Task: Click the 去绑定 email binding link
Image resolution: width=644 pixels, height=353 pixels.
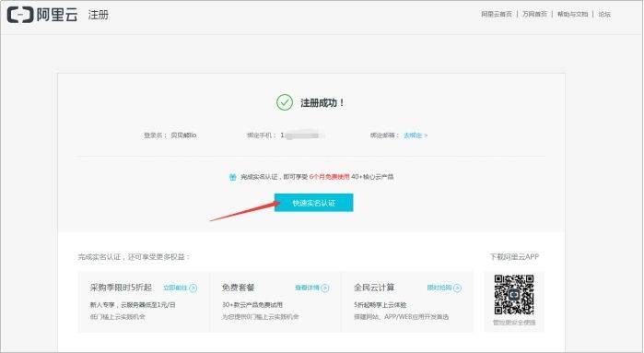Action: [416, 135]
